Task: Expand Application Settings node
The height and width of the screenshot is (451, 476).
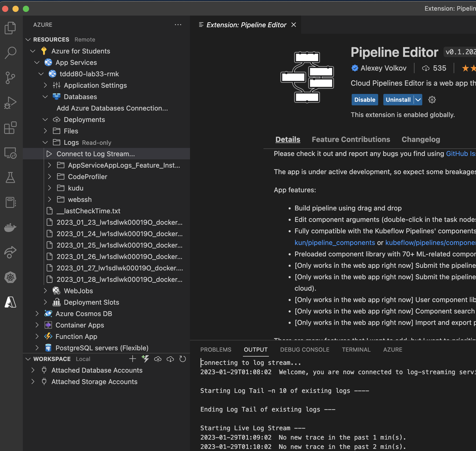Action: click(45, 85)
